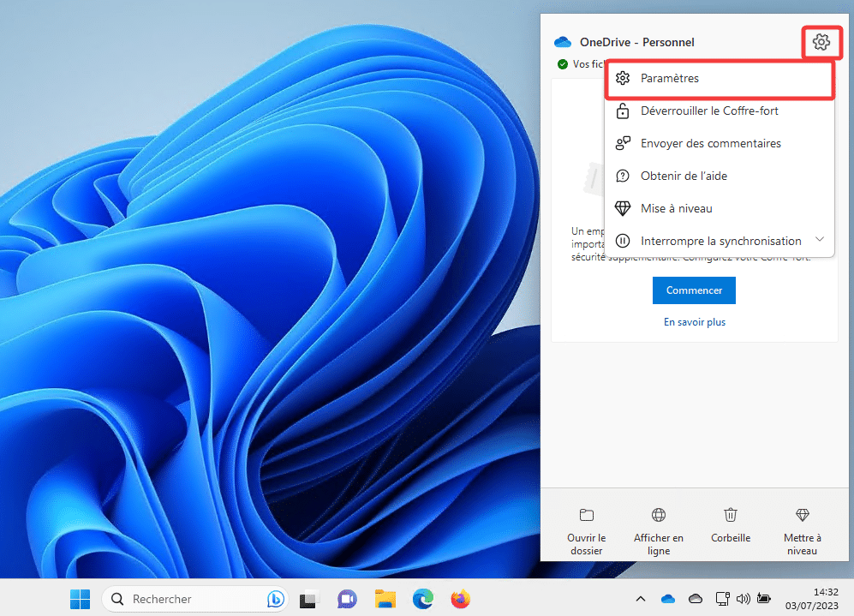Click the Windows Start button
Image resolution: width=854 pixels, height=616 pixels.
coord(80,599)
